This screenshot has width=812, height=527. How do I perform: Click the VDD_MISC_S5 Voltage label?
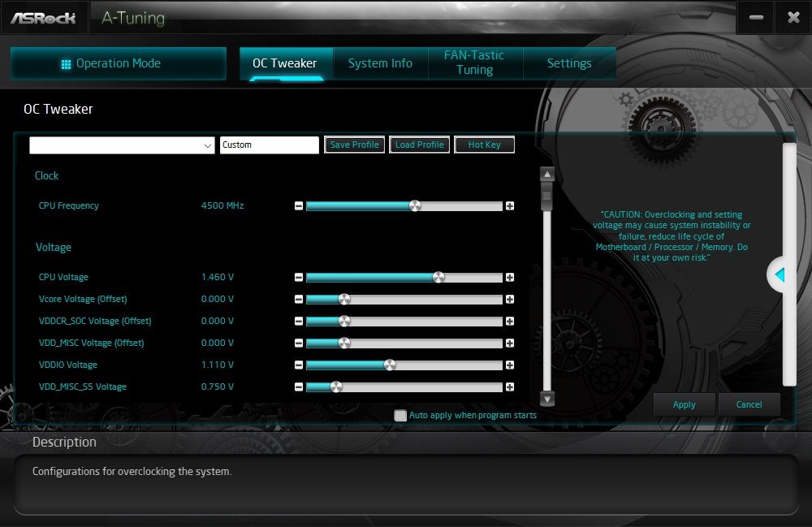83,387
